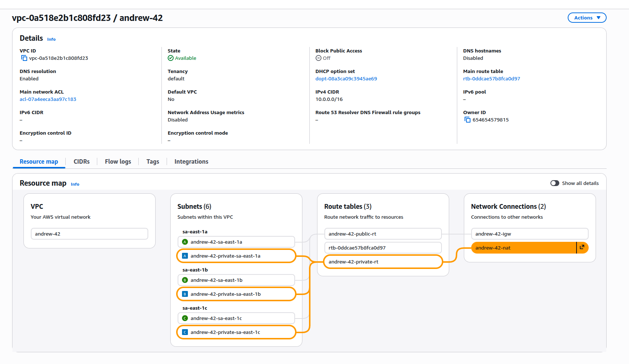629x364 pixels.
Task: Open the Flow logs tab
Action: (118, 162)
